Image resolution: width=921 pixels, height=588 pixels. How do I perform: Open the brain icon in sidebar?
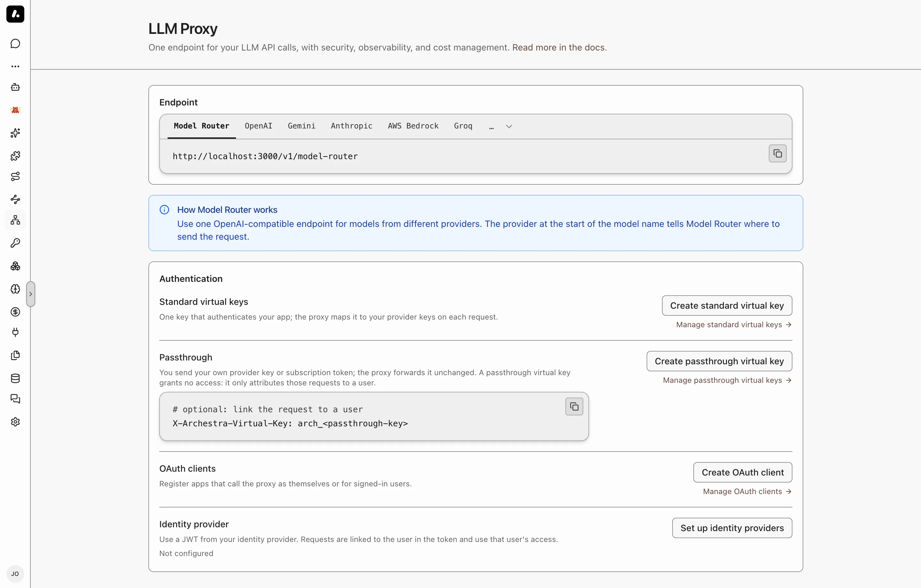click(15, 289)
